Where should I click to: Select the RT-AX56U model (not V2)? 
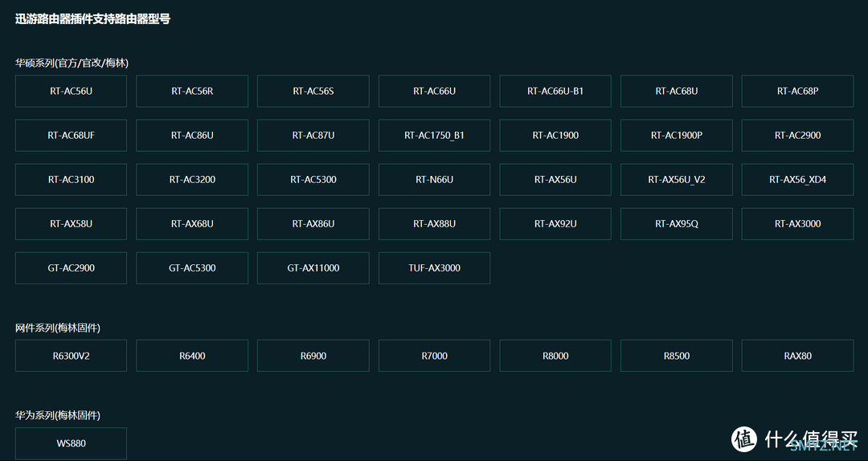[x=555, y=180]
